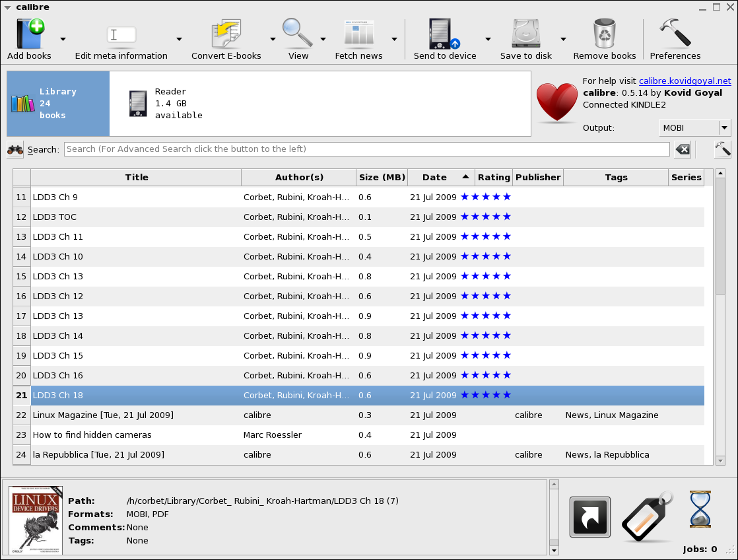Image resolution: width=738 pixels, height=560 pixels.
Task: Sort the list by the Title column
Action: 136,177
